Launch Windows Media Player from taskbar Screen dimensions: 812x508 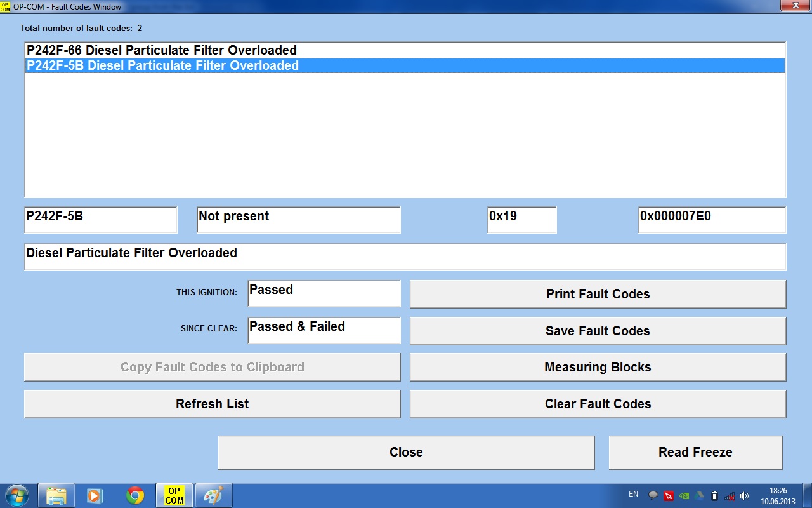tap(95, 495)
